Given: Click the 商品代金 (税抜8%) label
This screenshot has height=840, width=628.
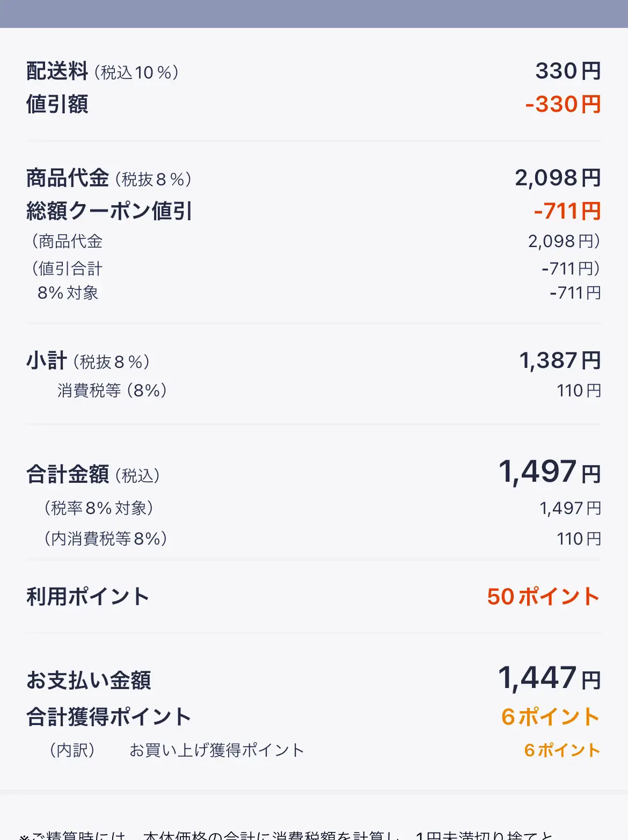Looking at the screenshot, I should [109, 178].
